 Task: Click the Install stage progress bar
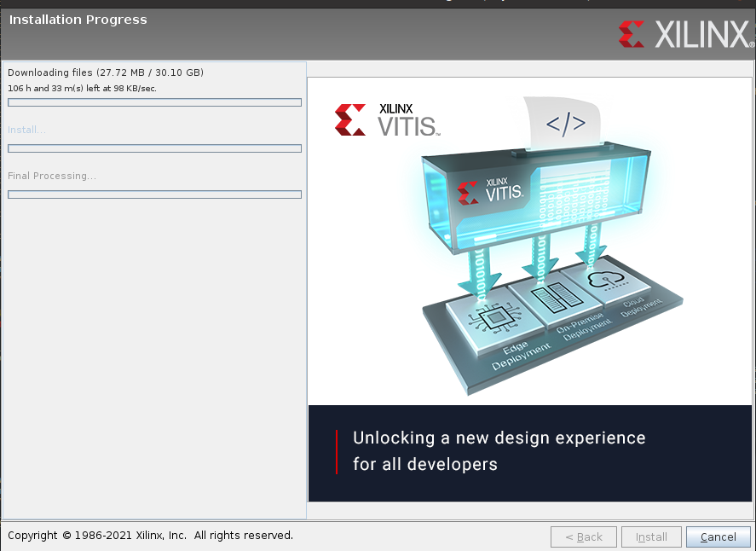[154, 148]
